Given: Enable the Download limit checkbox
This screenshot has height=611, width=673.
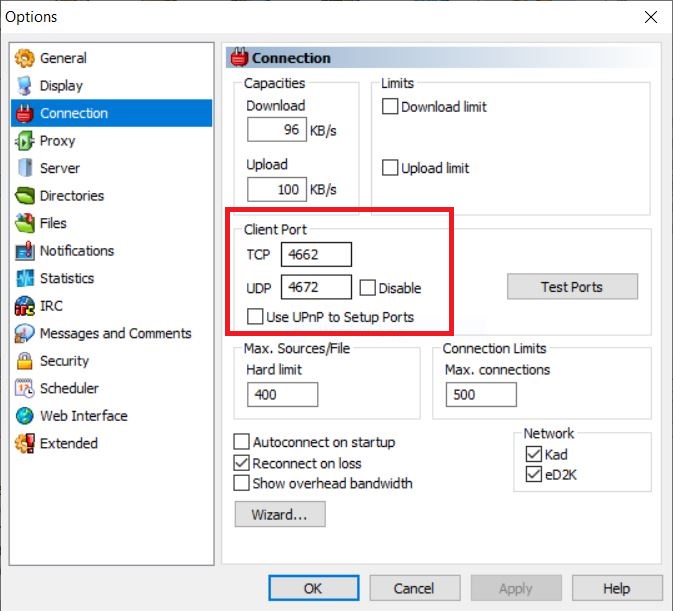Looking at the screenshot, I should point(391,107).
